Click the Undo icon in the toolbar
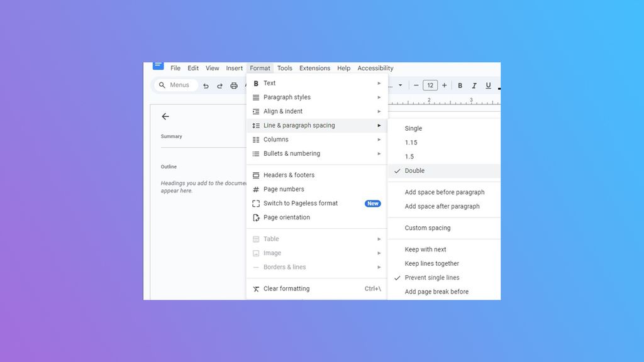This screenshot has width=644, height=362. pos(206,85)
